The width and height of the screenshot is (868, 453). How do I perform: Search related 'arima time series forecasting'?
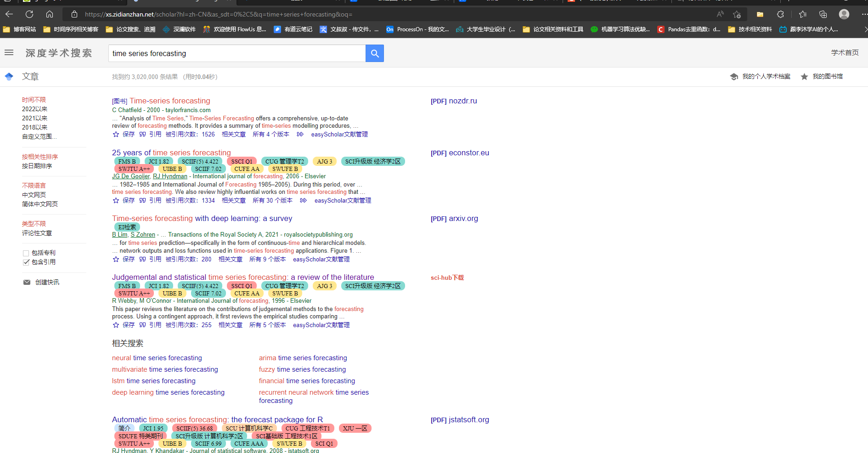[303, 358]
